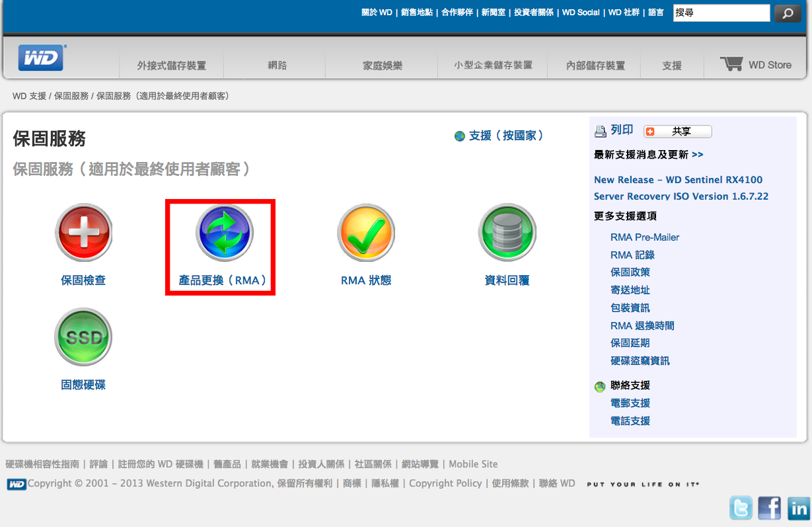Click the 列印 print link
The image size is (812, 527).
(622, 130)
